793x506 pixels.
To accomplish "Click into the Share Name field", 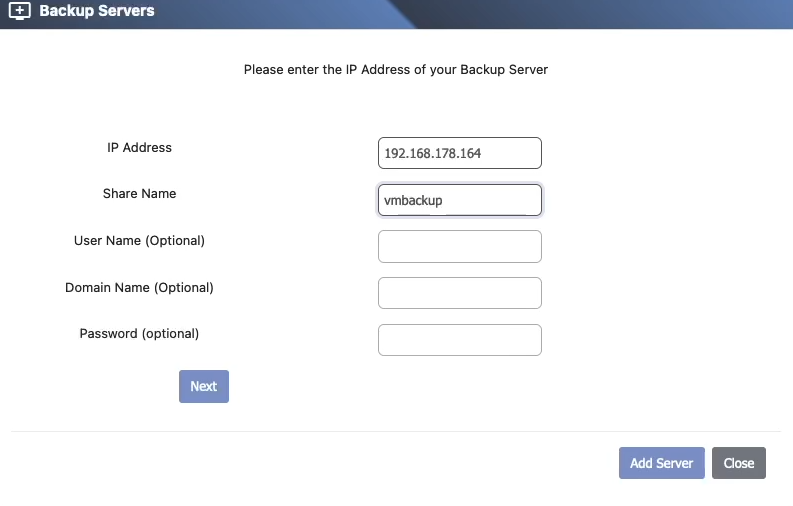I will pos(459,200).
